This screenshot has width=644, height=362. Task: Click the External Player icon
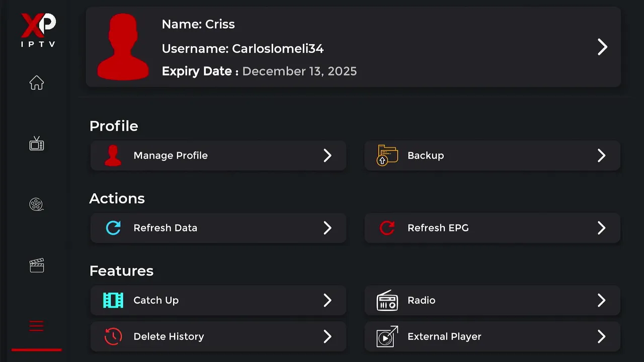coord(387,336)
